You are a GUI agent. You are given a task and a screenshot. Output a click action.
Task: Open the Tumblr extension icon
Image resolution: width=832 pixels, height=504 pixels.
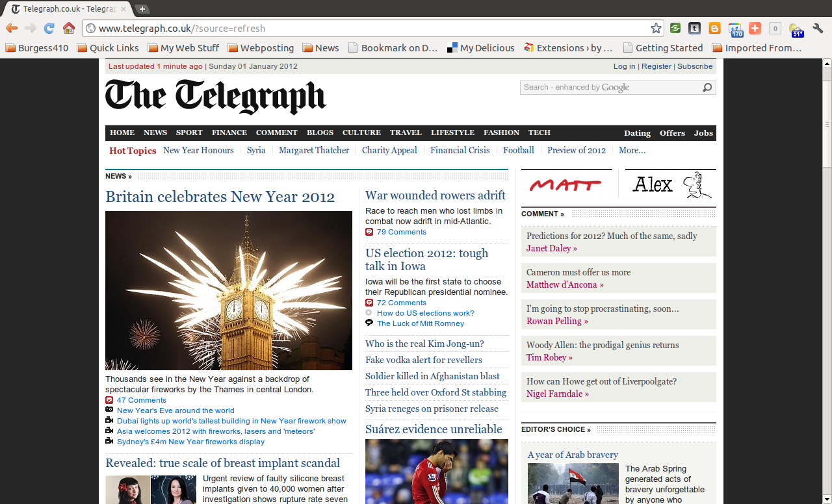[x=695, y=28]
